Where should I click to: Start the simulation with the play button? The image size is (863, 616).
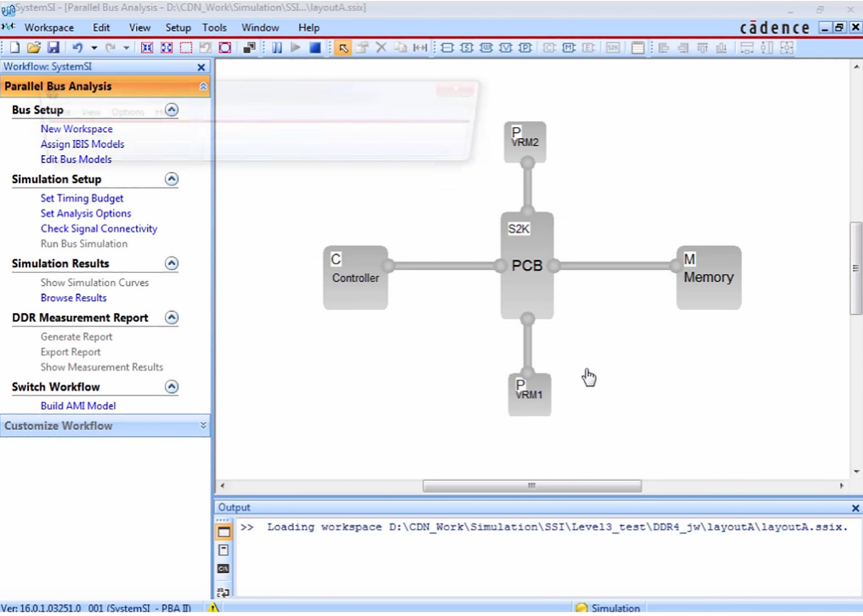pos(296,48)
